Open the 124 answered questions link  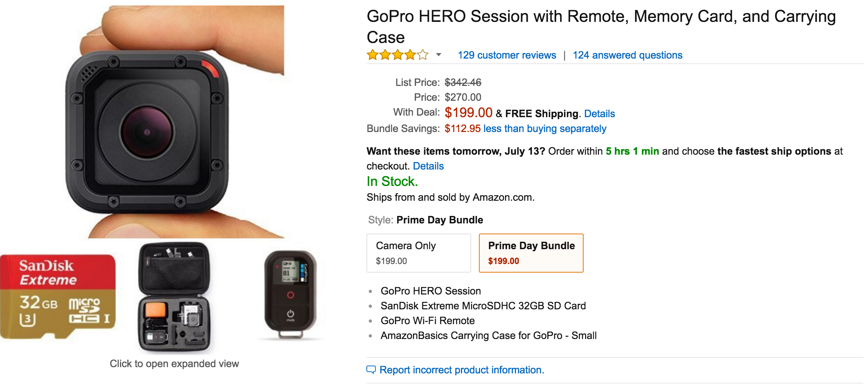pos(627,55)
